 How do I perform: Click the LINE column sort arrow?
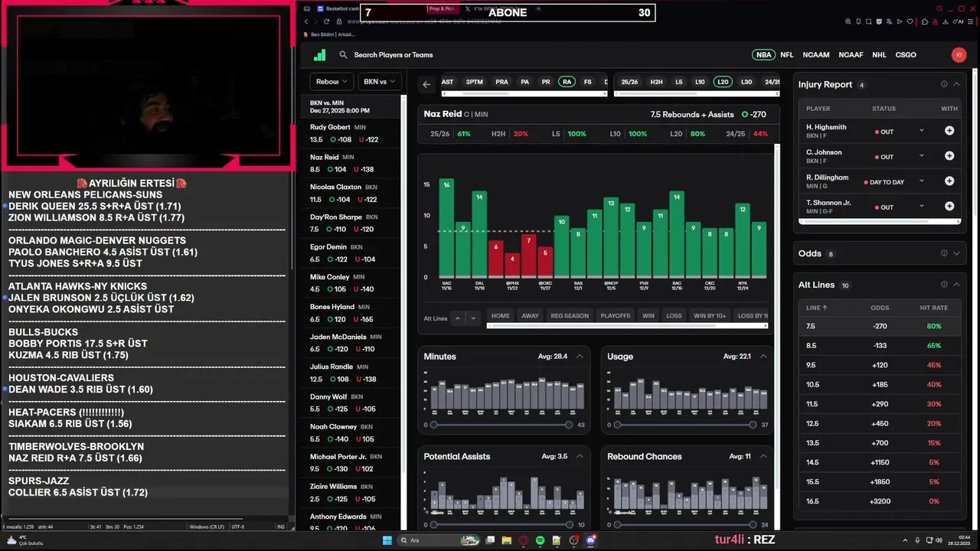click(825, 308)
